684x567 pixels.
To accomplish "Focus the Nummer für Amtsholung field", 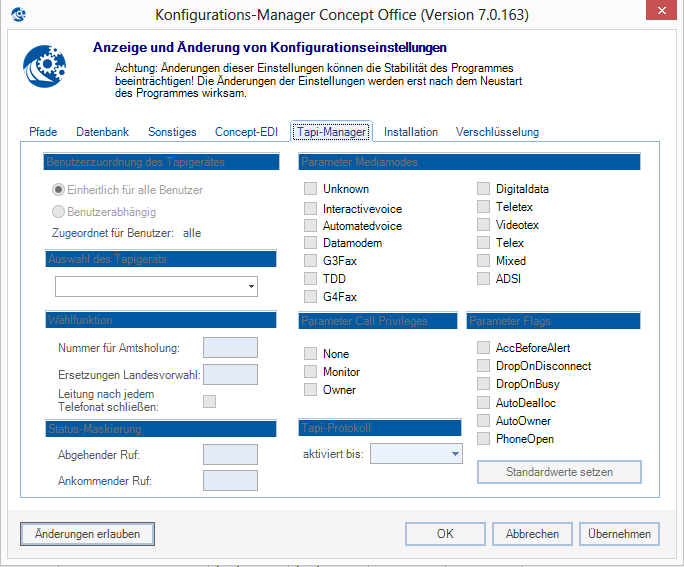I will point(230,348).
